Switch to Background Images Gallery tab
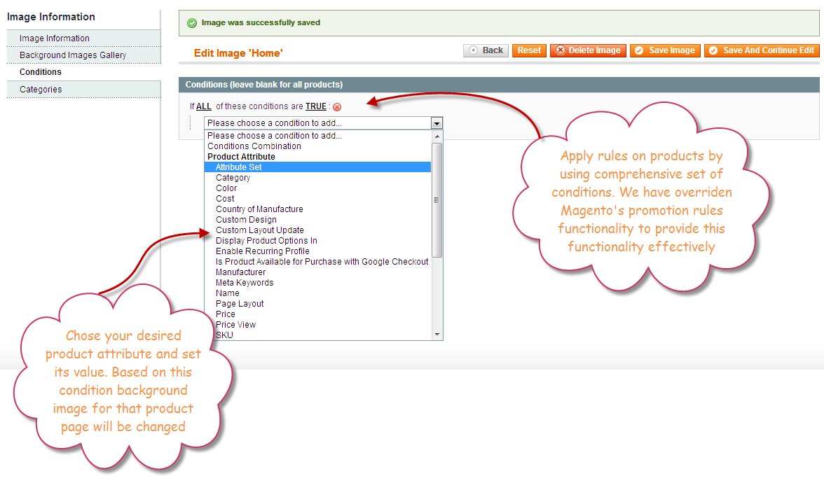Screen dimensions: 824x504 pos(73,55)
